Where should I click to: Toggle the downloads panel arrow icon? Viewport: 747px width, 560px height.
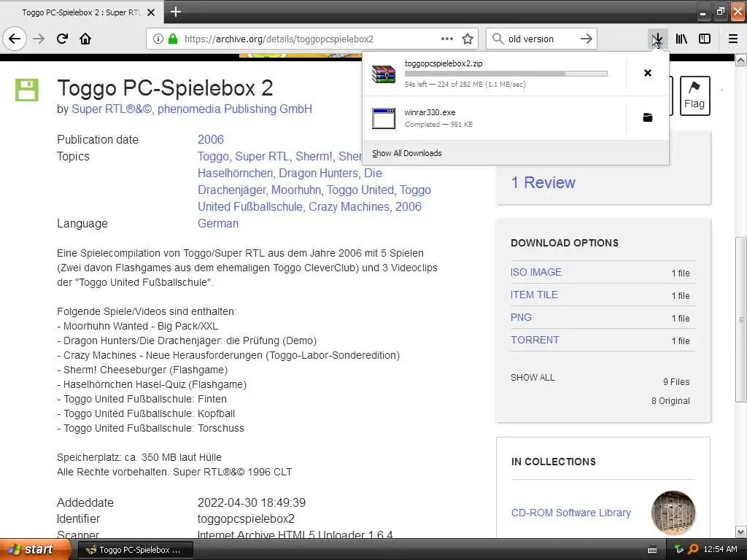657,39
